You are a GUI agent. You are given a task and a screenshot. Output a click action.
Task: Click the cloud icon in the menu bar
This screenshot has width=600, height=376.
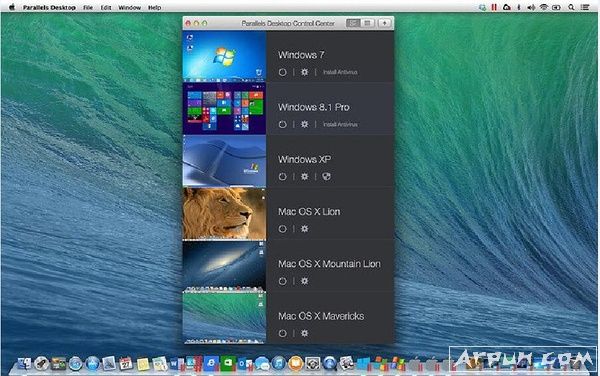point(507,7)
